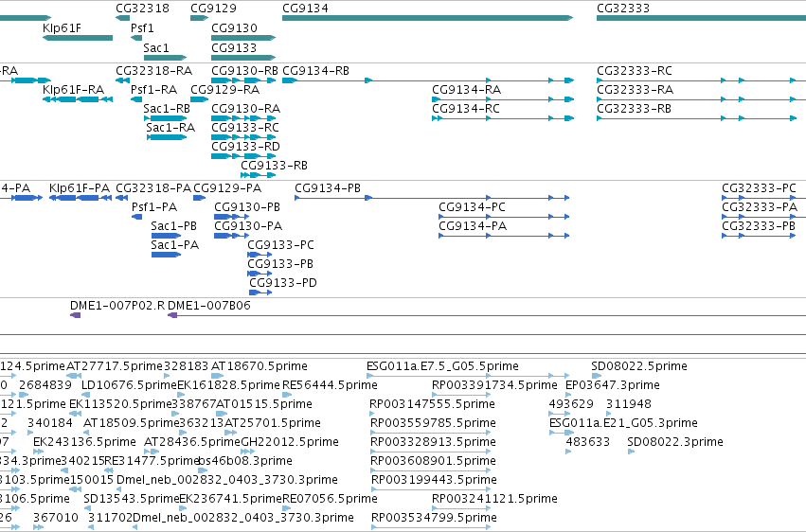Click protein CG32333-PA
Image resolution: width=806 pixels, height=532 pixels.
click(763, 217)
